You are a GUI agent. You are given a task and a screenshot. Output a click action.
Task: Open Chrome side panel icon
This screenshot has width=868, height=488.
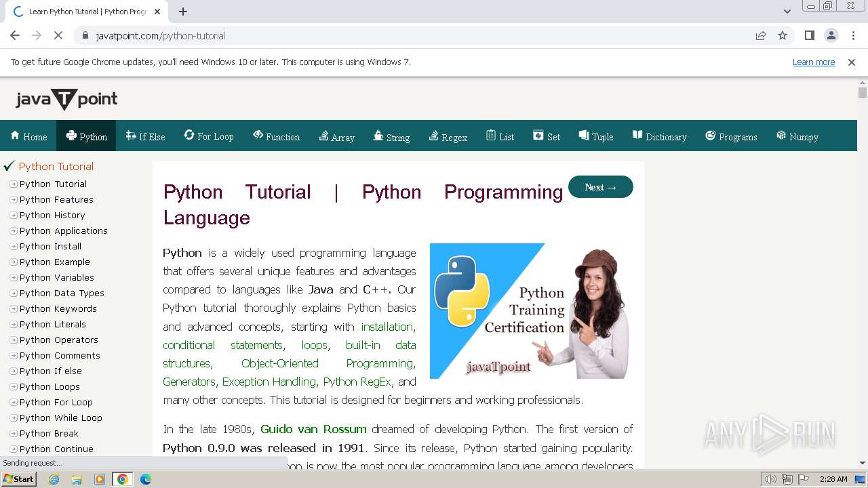pos(809,35)
